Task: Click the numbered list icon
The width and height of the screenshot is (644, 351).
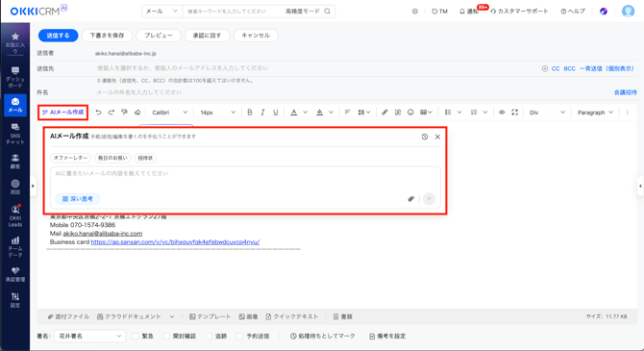Action: (x=474, y=113)
